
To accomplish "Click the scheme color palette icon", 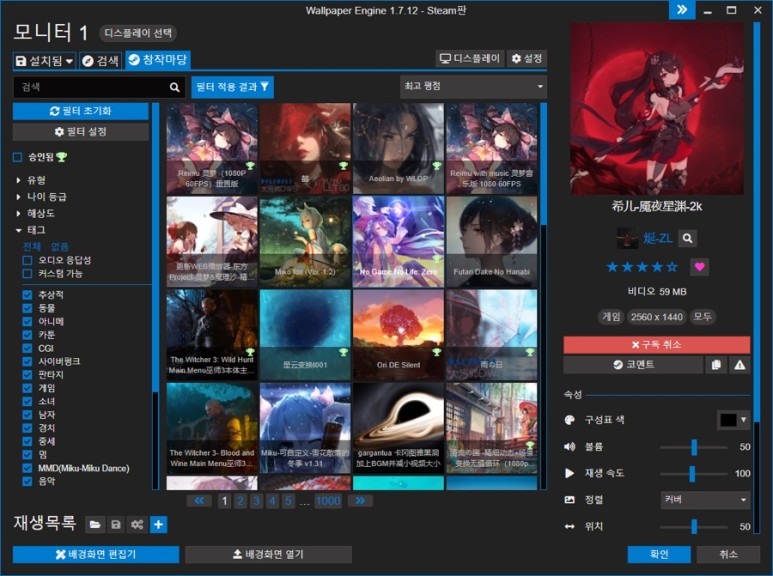I will 569,420.
